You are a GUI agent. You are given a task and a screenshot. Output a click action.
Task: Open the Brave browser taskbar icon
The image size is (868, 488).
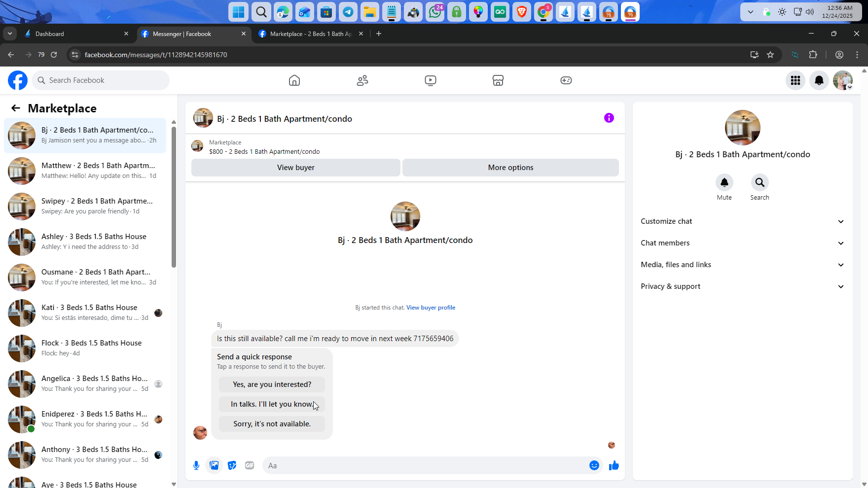[522, 12]
